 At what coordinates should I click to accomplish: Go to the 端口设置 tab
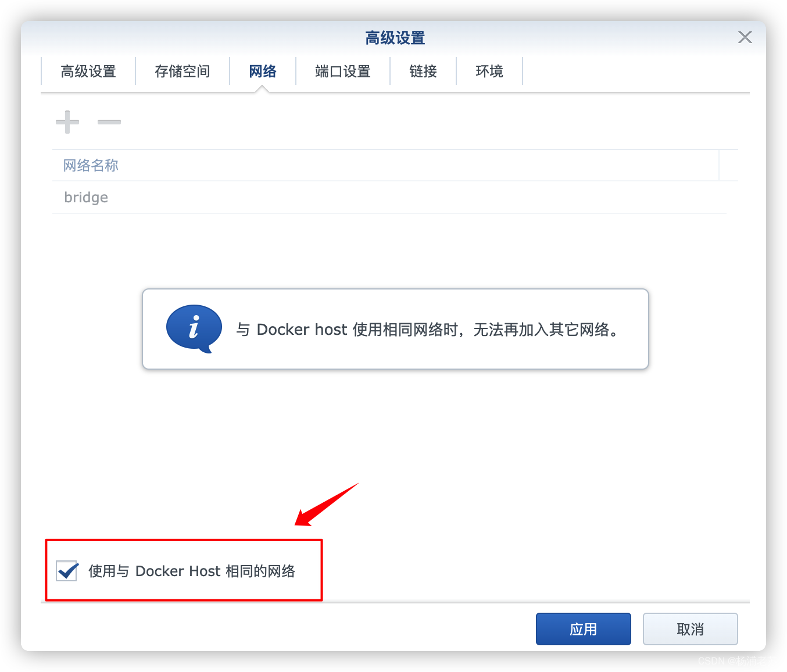[x=343, y=72]
